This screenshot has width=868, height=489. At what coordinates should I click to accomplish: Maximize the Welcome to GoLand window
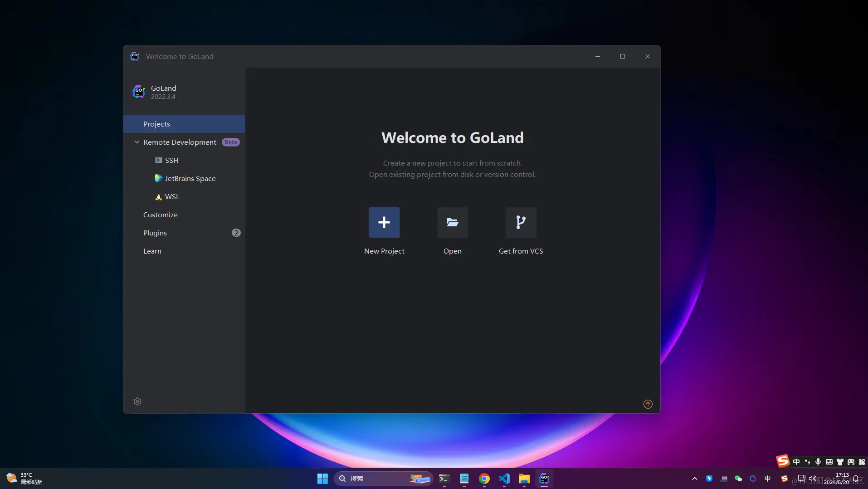tap(623, 56)
